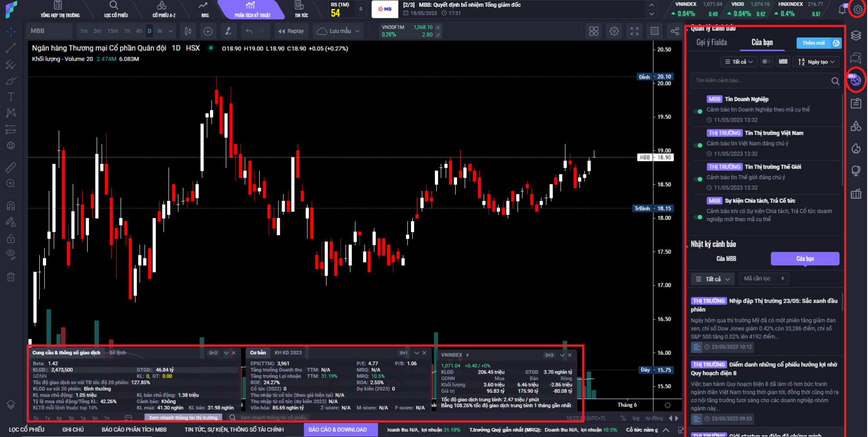Select the Của MBB alert log tab
The height and width of the screenshot is (437, 868).
pyautogui.click(x=726, y=259)
